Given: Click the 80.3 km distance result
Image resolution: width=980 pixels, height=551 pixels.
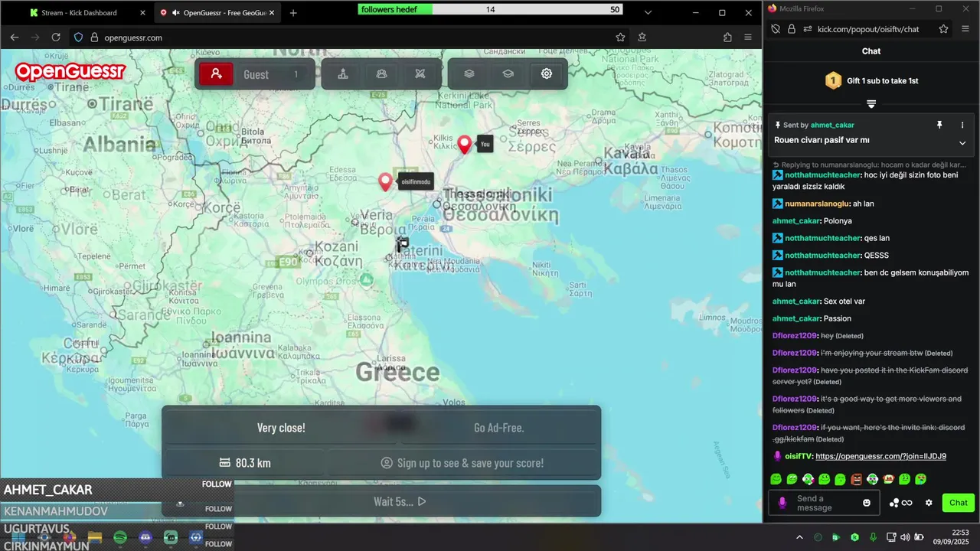Looking at the screenshot, I should click(244, 463).
